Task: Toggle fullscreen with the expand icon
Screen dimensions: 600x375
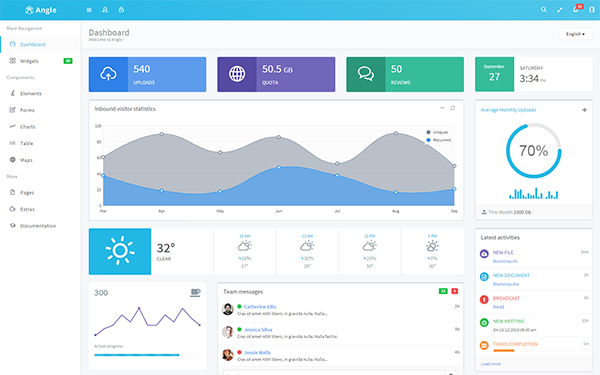Action: tap(560, 10)
